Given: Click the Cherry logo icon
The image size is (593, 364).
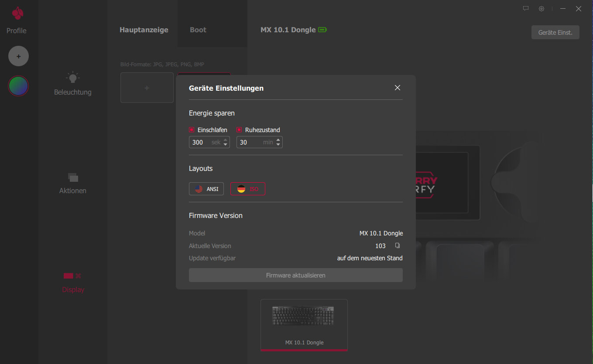Looking at the screenshot, I should tap(18, 14).
